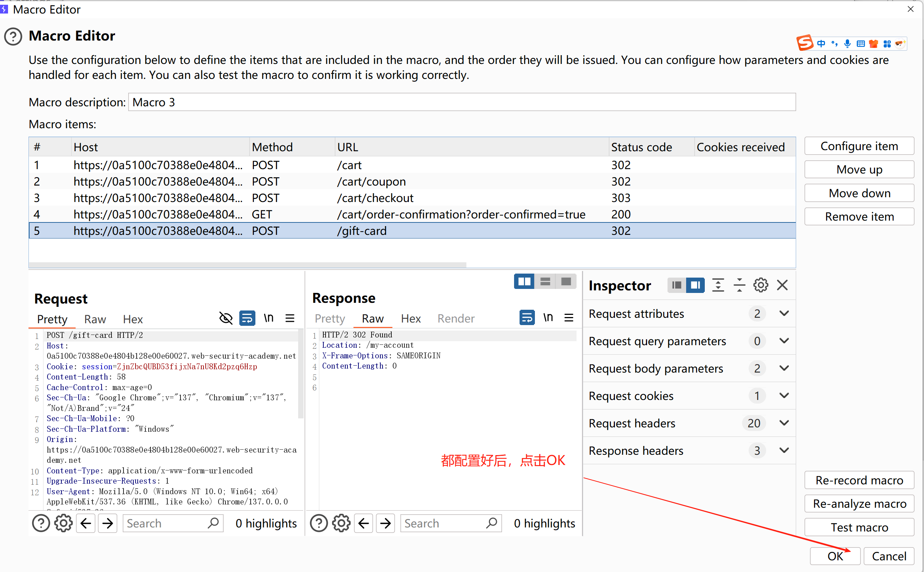This screenshot has width=924, height=572.
Task: Go to next match in Response search
Action: (x=385, y=523)
